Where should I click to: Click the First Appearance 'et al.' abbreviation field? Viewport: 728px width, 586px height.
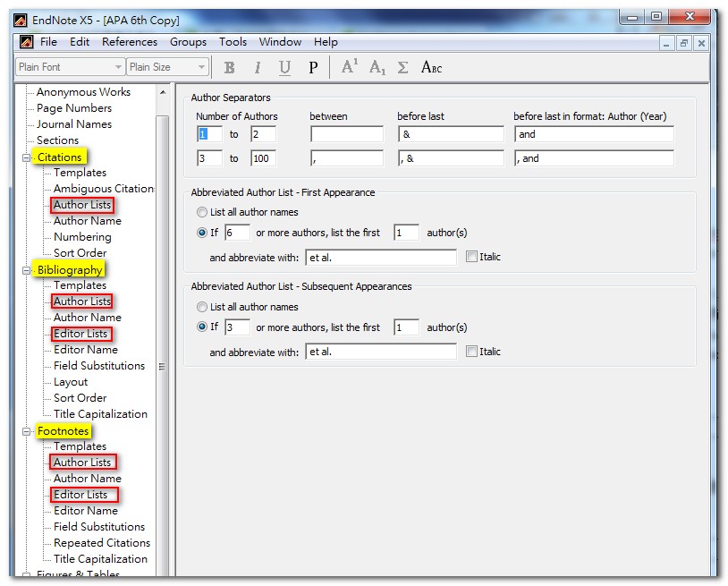point(381,258)
